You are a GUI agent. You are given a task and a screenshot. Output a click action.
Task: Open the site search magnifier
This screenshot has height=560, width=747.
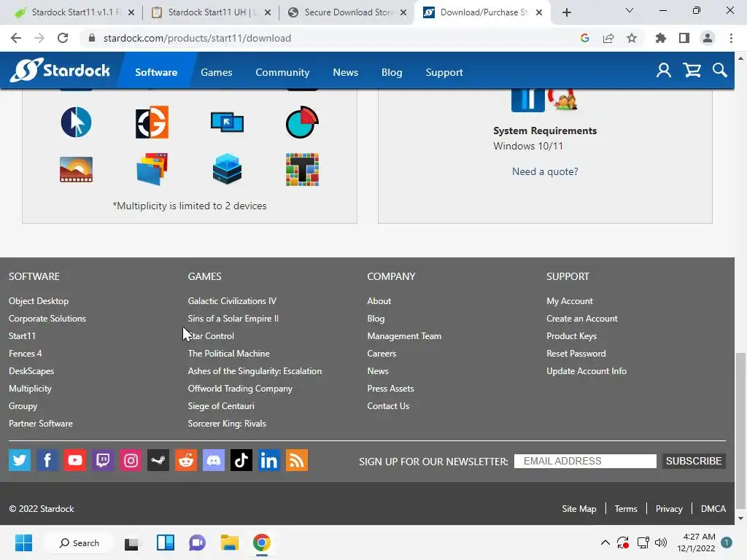click(x=720, y=71)
